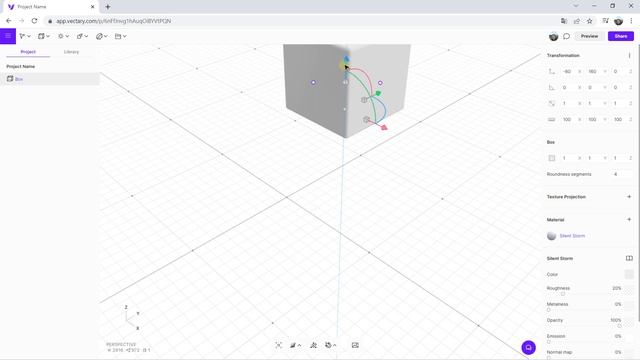Select the Box object in the project tree
640x360 pixels.
[x=49, y=79]
